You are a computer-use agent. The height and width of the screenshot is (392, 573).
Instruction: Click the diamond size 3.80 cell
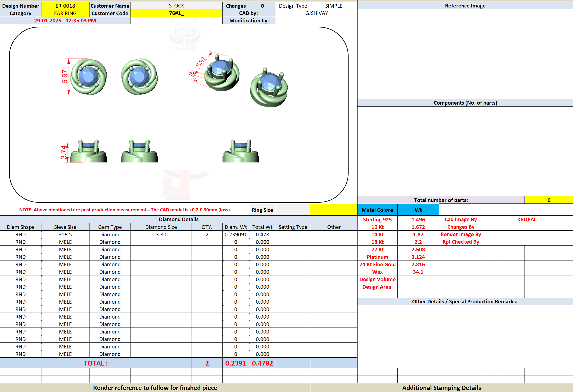click(x=161, y=234)
